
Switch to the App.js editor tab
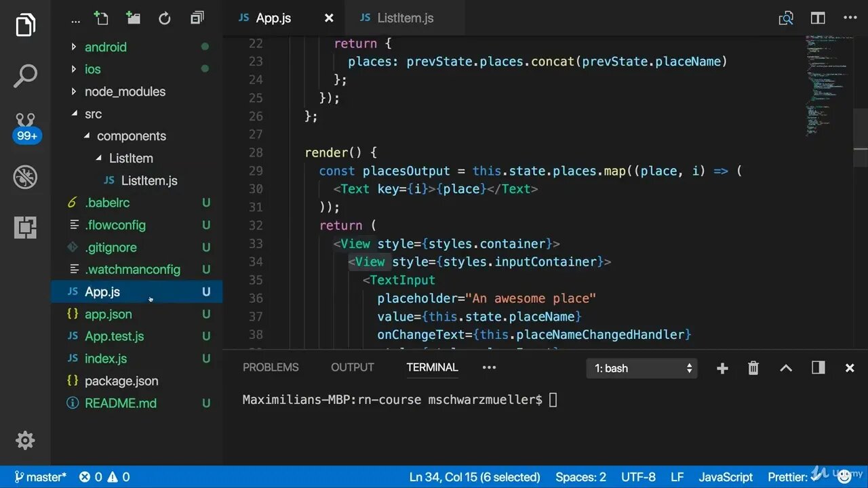pyautogui.click(x=273, y=18)
